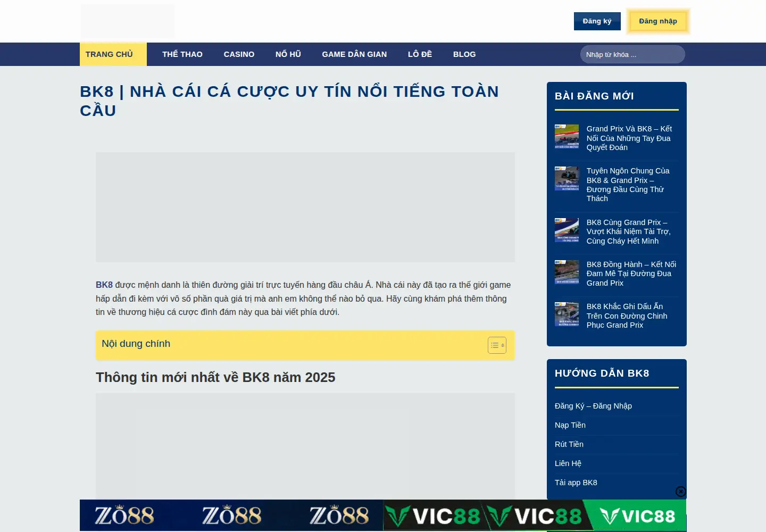Open Nạp Tiền guide link

[570, 425]
